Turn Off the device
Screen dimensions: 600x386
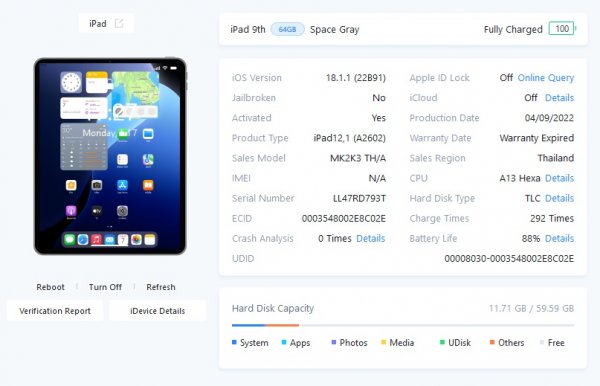[105, 287]
